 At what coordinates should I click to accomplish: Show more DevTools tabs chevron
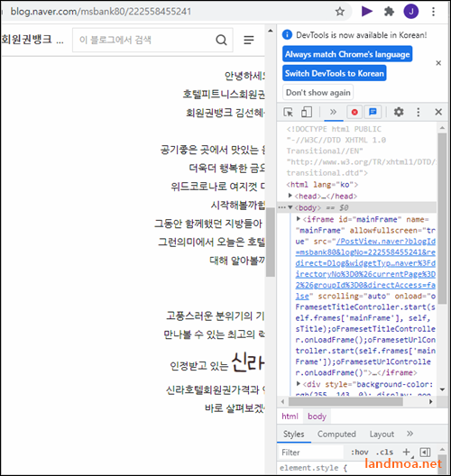coord(333,112)
